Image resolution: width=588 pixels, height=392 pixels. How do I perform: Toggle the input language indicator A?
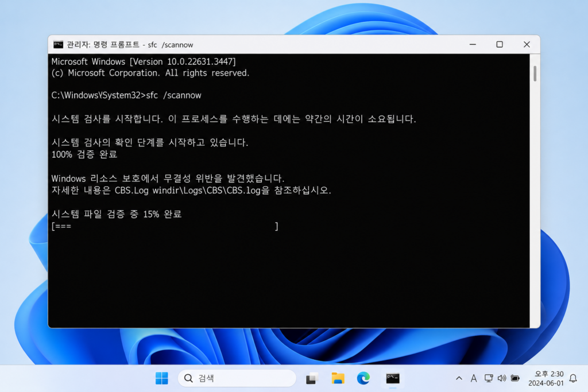point(474,378)
